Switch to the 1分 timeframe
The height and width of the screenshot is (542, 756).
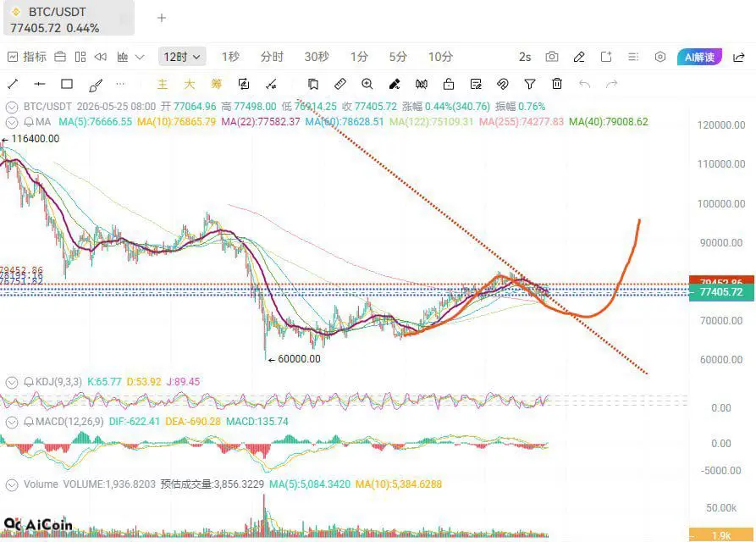[x=359, y=57]
